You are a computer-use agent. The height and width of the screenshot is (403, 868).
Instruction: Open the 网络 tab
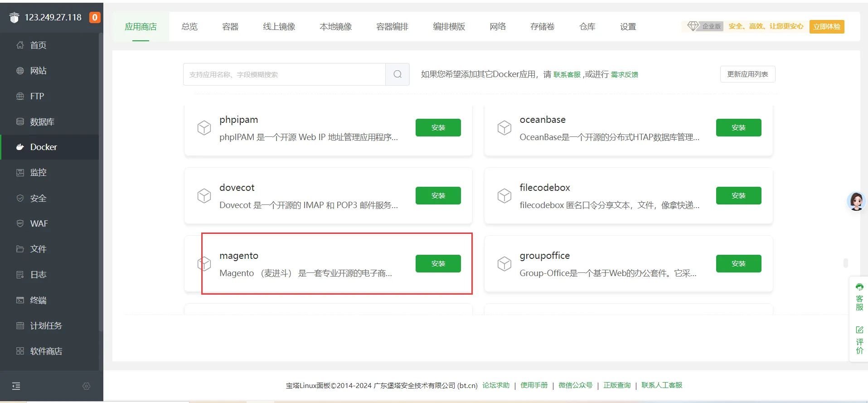(498, 27)
